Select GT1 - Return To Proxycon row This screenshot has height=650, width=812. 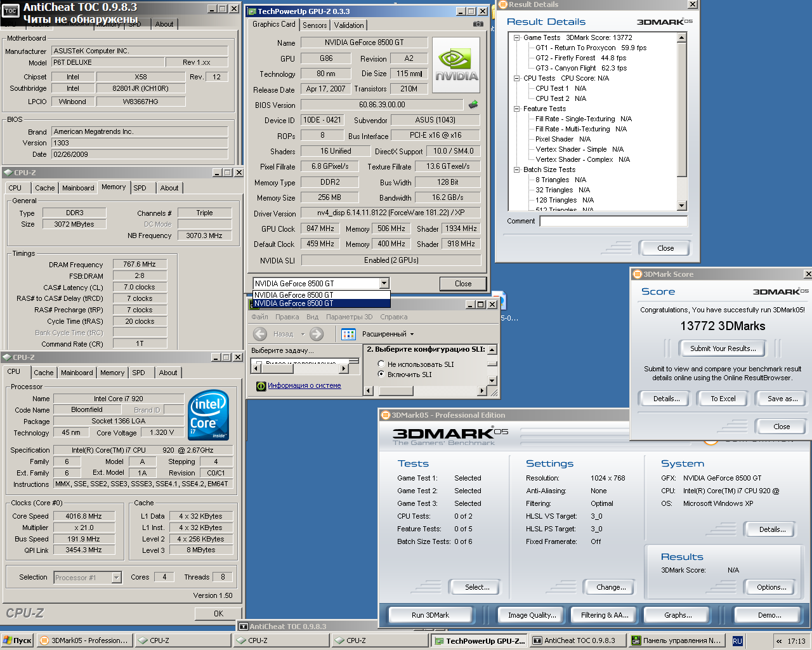(x=591, y=48)
